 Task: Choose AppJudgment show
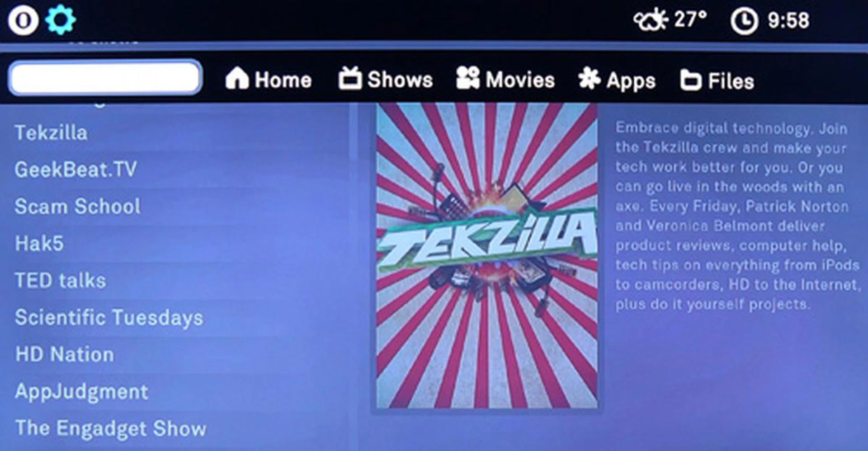pos(81,392)
